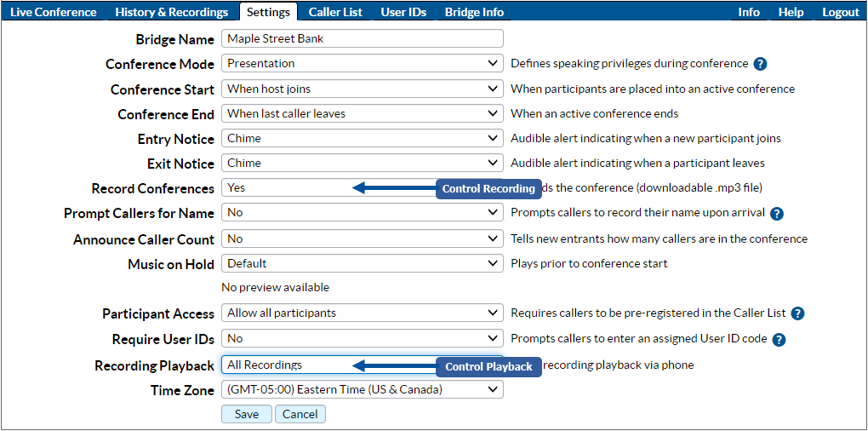Cancel the settings changes

[x=300, y=414]
